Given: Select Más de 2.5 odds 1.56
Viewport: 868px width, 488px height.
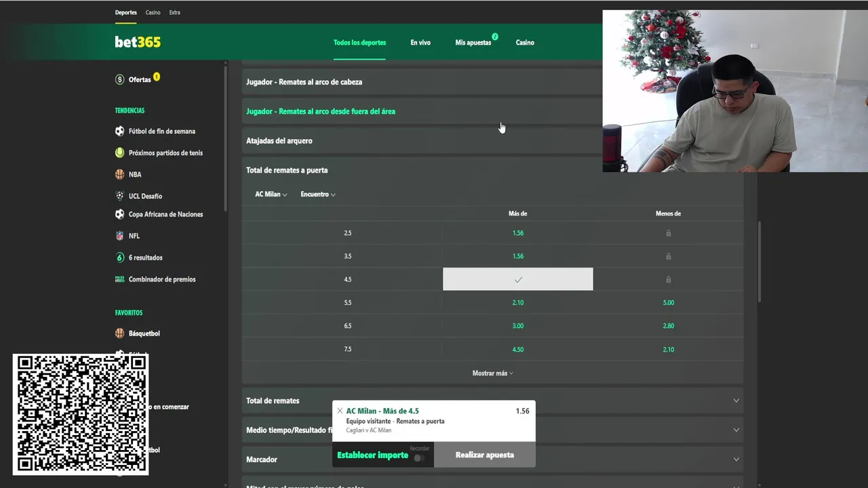Looking at the screenshot, I should tap(518, 233).
